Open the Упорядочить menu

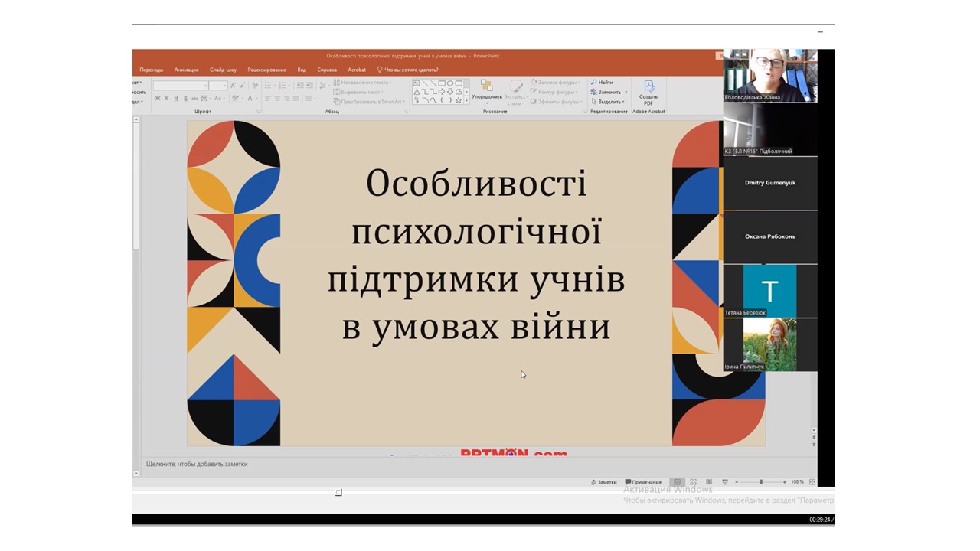coord(487,92)
